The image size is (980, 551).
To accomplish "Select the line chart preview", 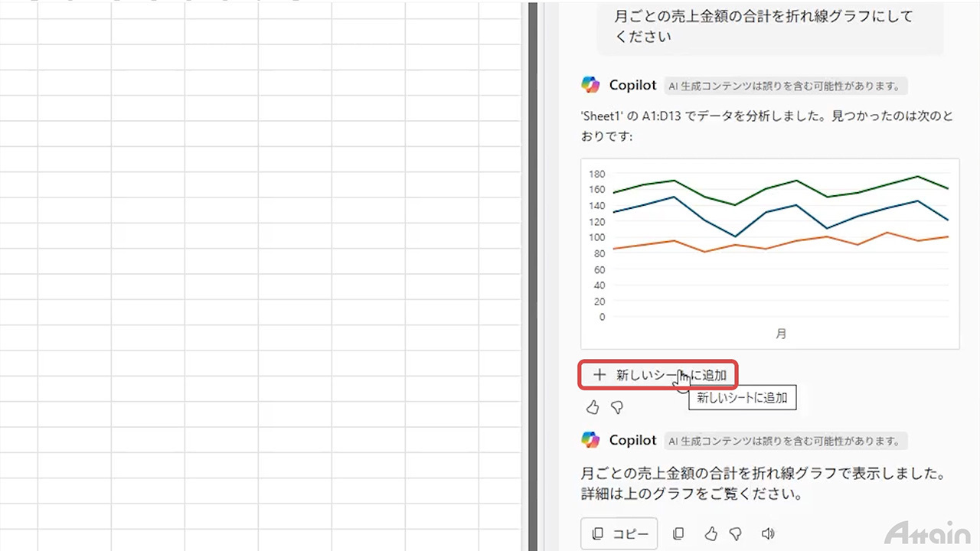I will pyautogui.click(x=769, y=253).
